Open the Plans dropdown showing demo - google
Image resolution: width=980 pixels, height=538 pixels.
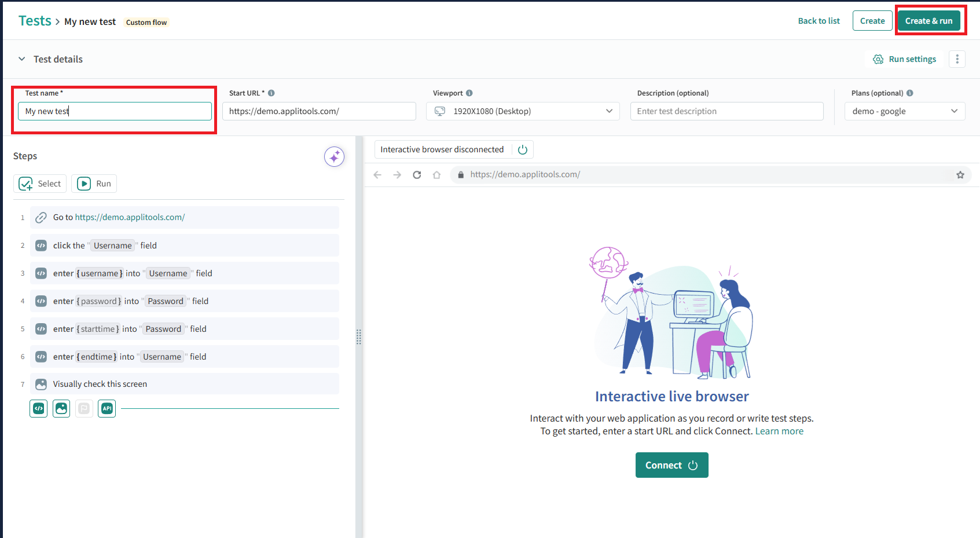pyautogui.click(x=904, y=111)
